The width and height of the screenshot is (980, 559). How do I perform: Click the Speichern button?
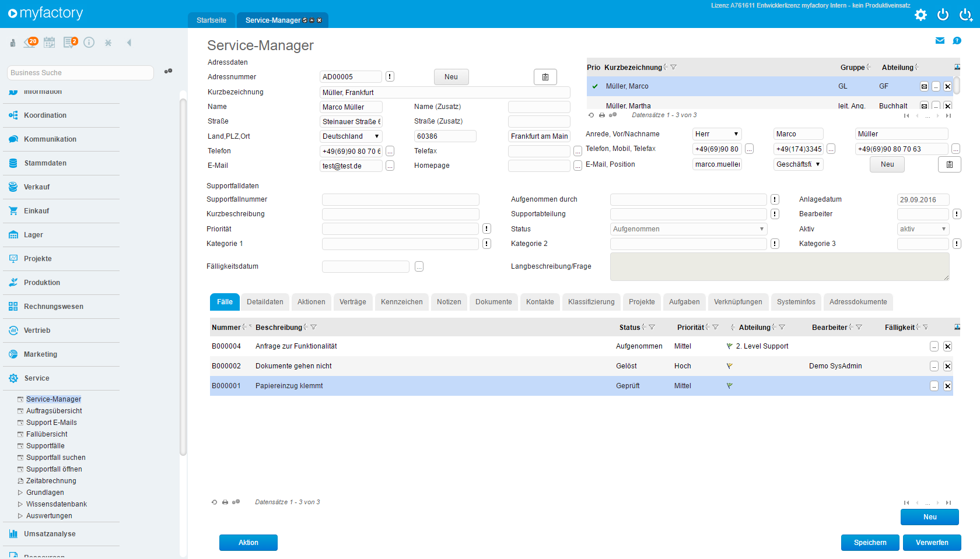870,543
